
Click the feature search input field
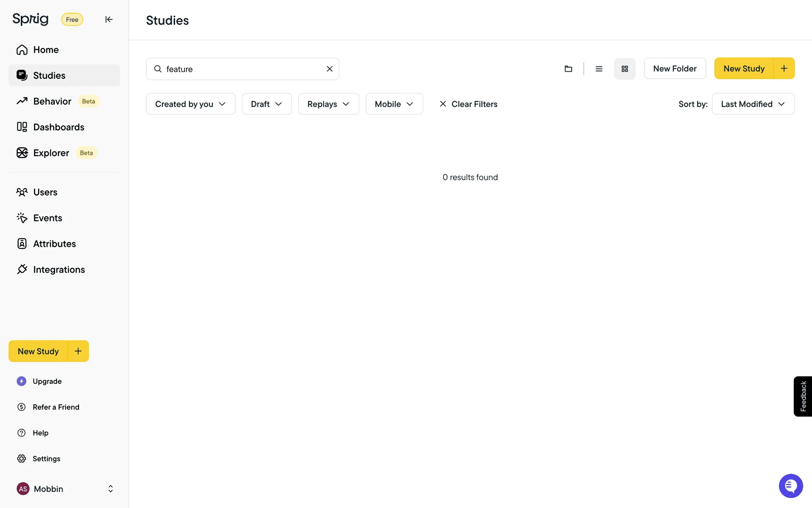click(241, 69)
